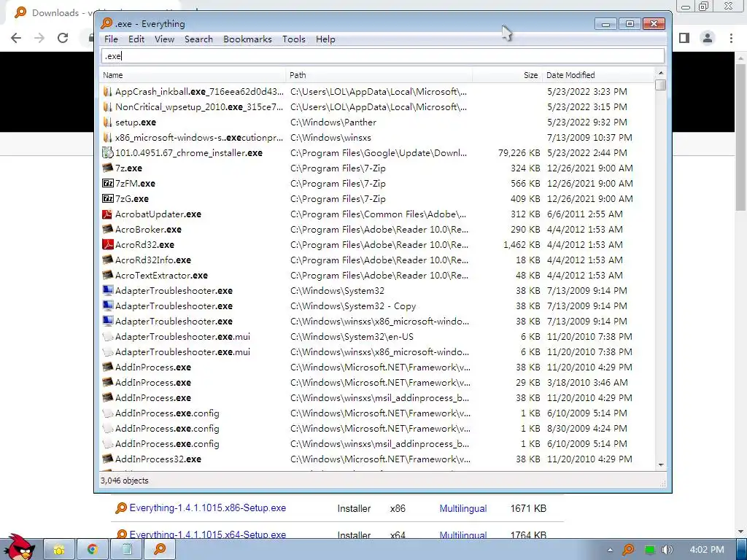
Task: Click the 79,226 KB size value
Action: [x=519, y=153]
